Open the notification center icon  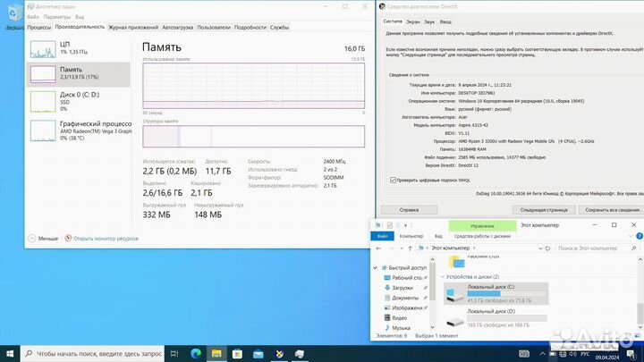[631, 354]
